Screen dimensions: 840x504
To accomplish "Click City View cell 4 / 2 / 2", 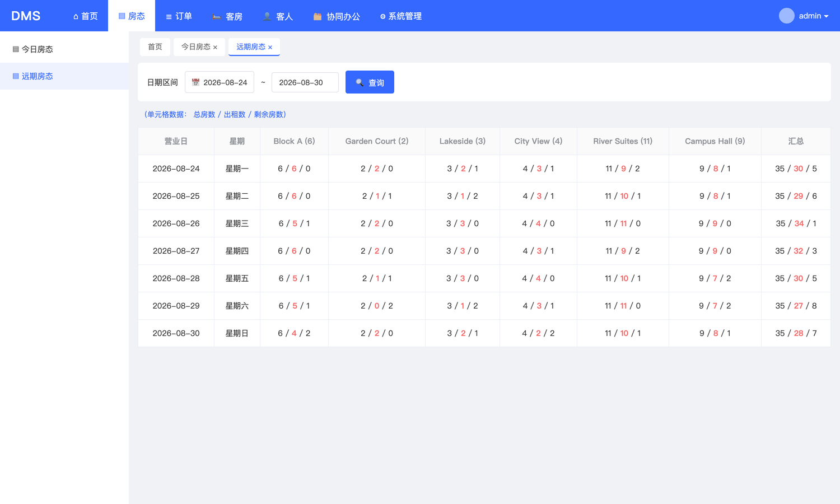I will click(538, 333).
